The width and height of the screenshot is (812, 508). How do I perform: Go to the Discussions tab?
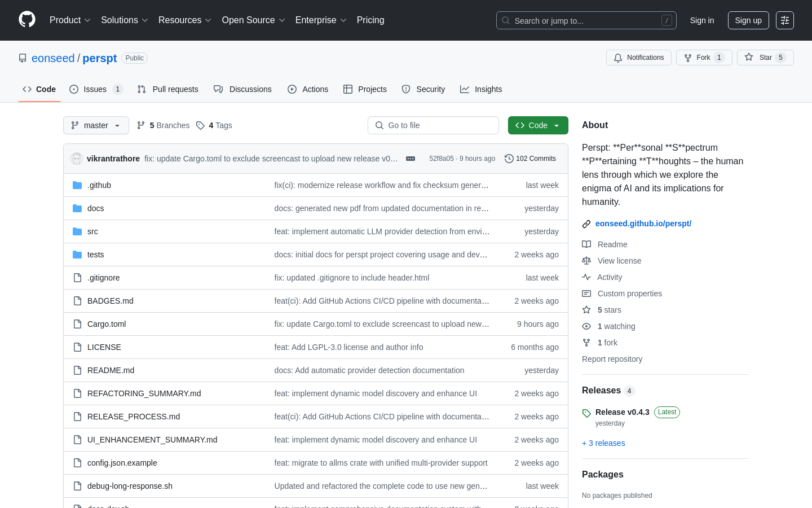pyautogui.click(x=242, y=89)
